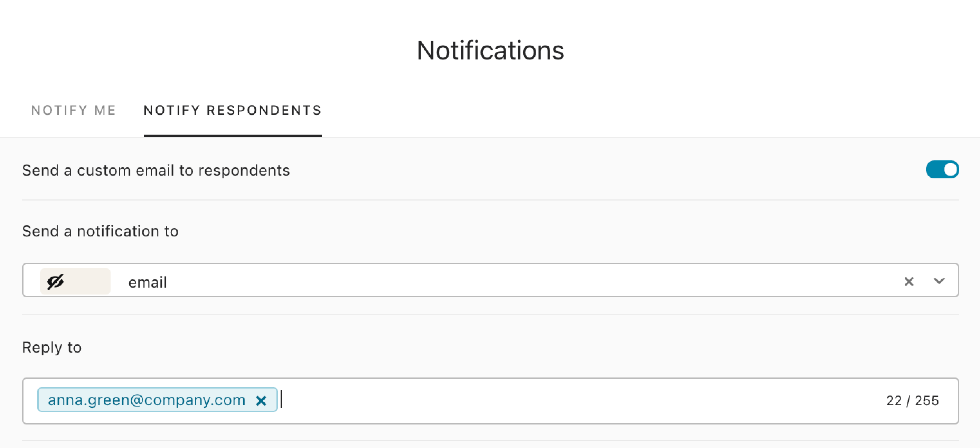
Task: Click the 22 / 255 character counter
Action: coord(912,400)
